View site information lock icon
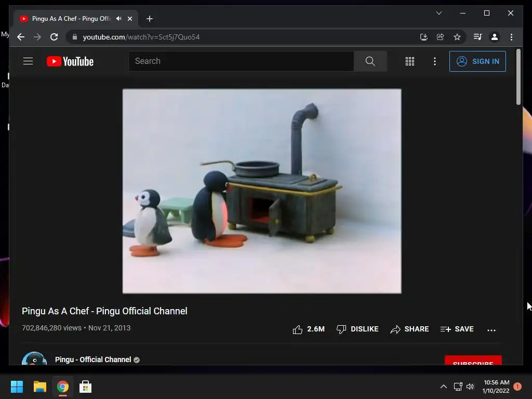 pyautogui.click(x=75, y=37)
